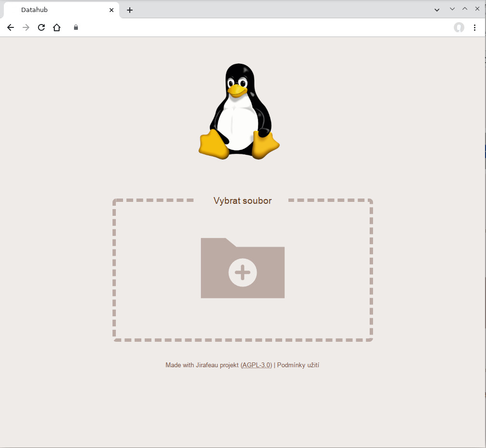Maximize the browser window
Viewport: 486px width, 448px height.
pyautogui.click(x=465, y=9)
